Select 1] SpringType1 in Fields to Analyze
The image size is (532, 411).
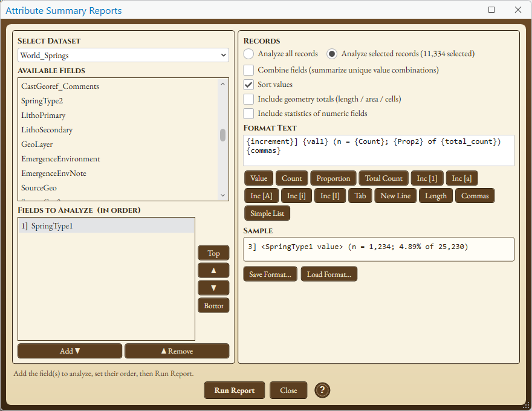point(106,226)
